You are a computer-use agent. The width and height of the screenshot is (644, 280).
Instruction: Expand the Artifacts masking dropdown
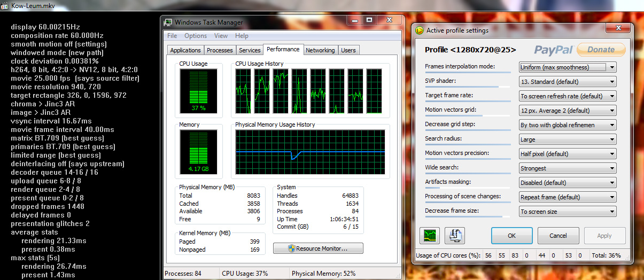pyautogui.click(x=568, y=183)
